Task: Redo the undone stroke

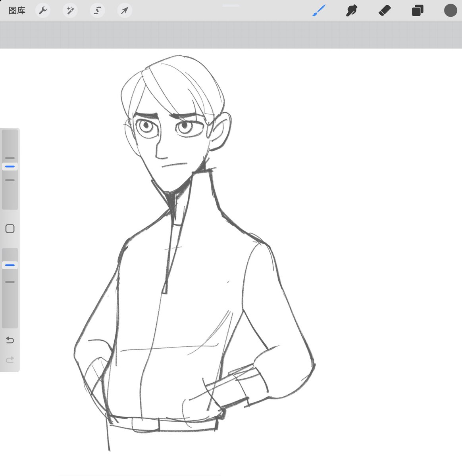Action: (10, 359)
